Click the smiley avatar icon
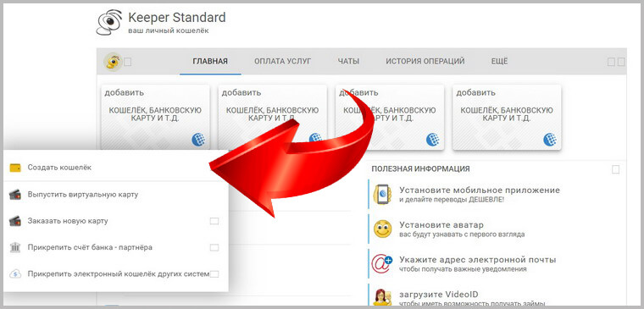Screen dimensions: 644x309 [x=382, y=229]
